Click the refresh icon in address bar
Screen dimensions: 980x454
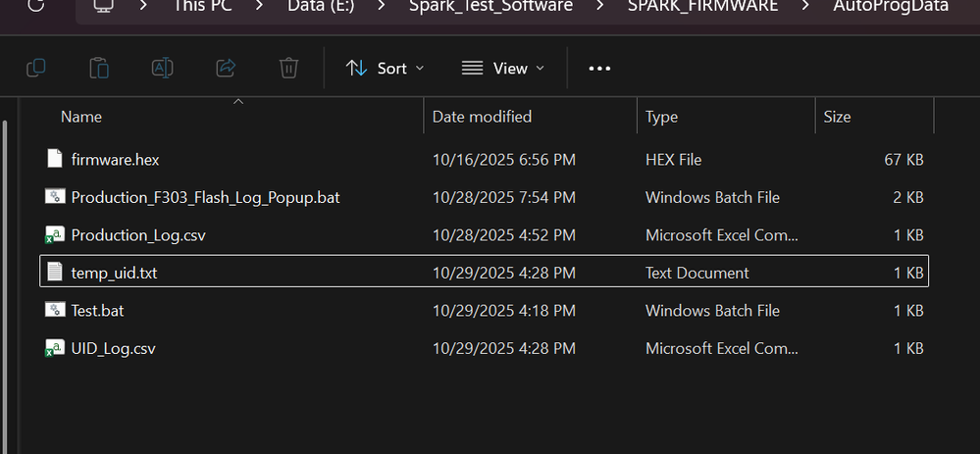coord(35,6)
